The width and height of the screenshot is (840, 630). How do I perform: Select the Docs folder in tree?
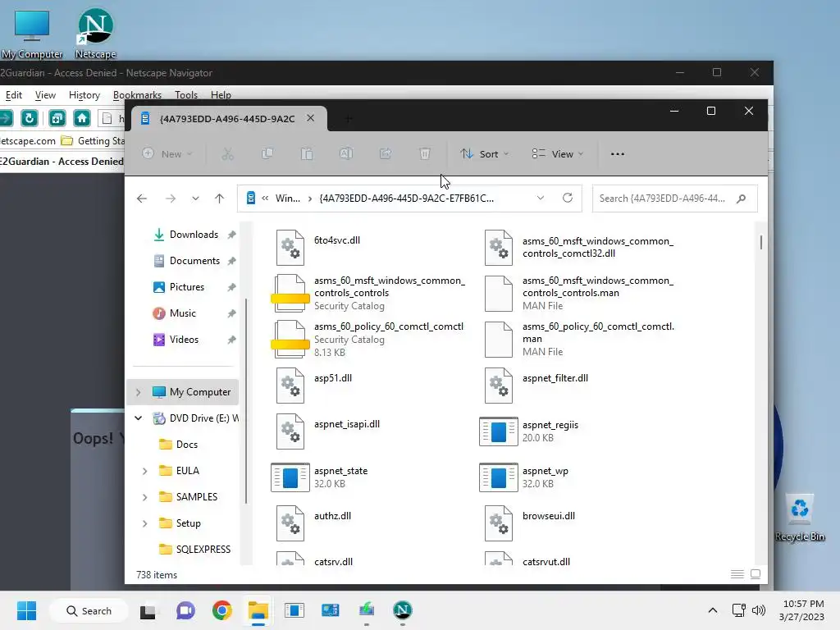179,445
